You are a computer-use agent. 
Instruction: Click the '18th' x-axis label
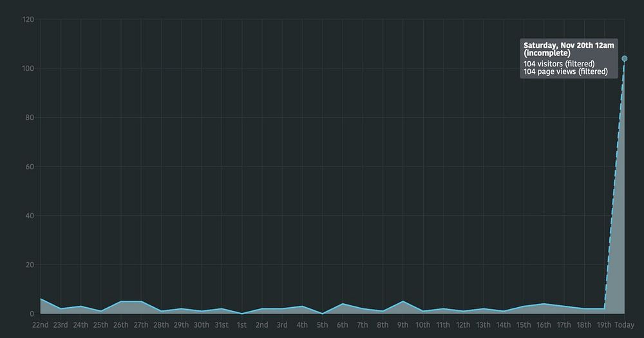[583, 325]
